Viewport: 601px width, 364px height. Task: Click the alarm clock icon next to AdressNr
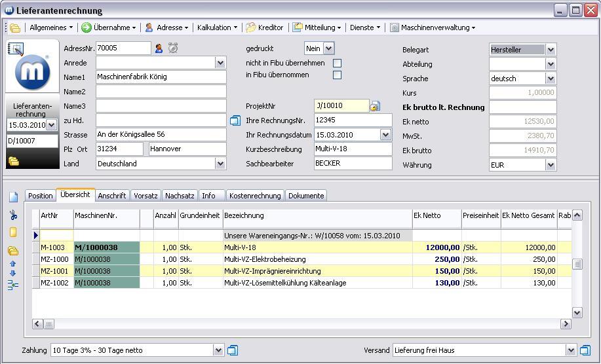[x=173, y=48]
